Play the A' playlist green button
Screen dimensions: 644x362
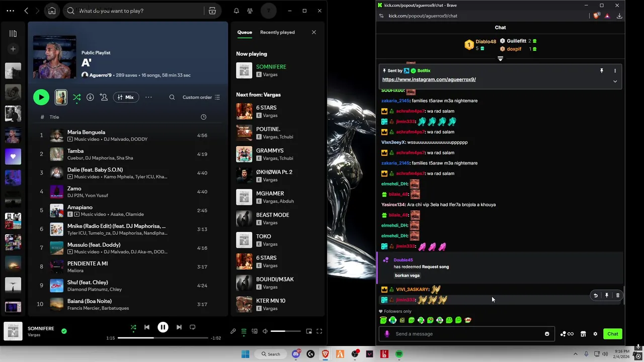pyautogui.click(x=41, y=97)
